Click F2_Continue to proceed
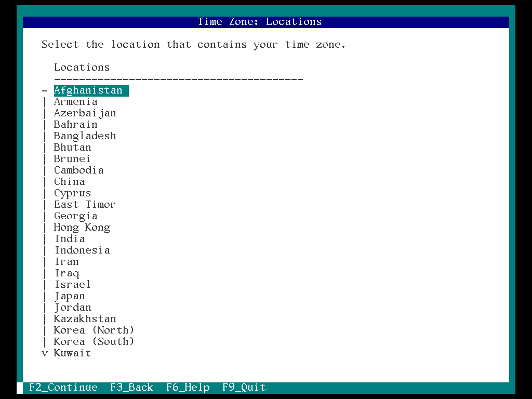The height and width of the screenshot is (399, 532). coord(63,388)
